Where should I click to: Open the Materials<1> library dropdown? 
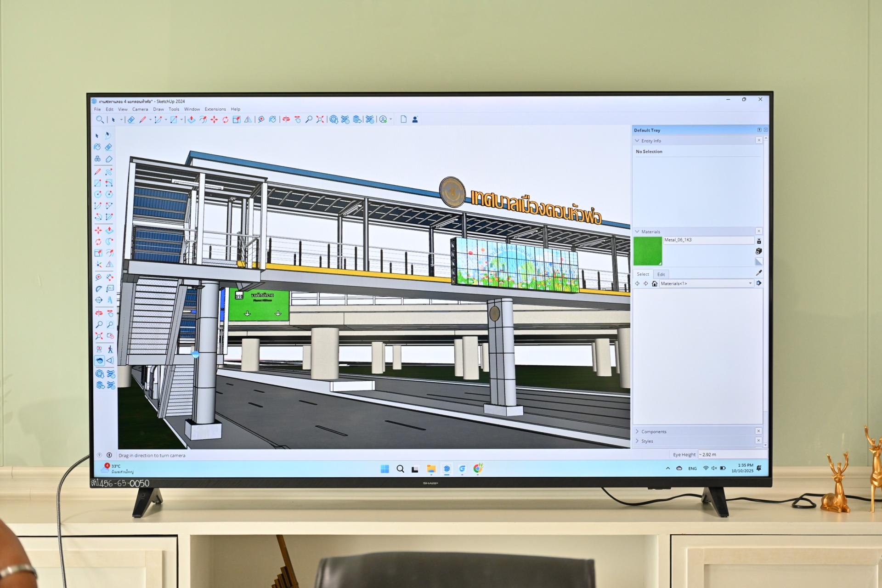[751, 283]
